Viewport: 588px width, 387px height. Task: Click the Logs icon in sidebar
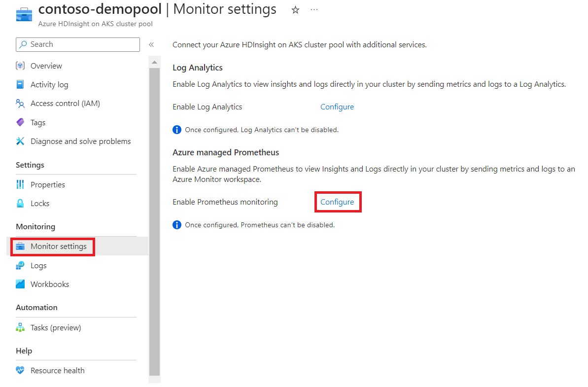tap(20, 266)
